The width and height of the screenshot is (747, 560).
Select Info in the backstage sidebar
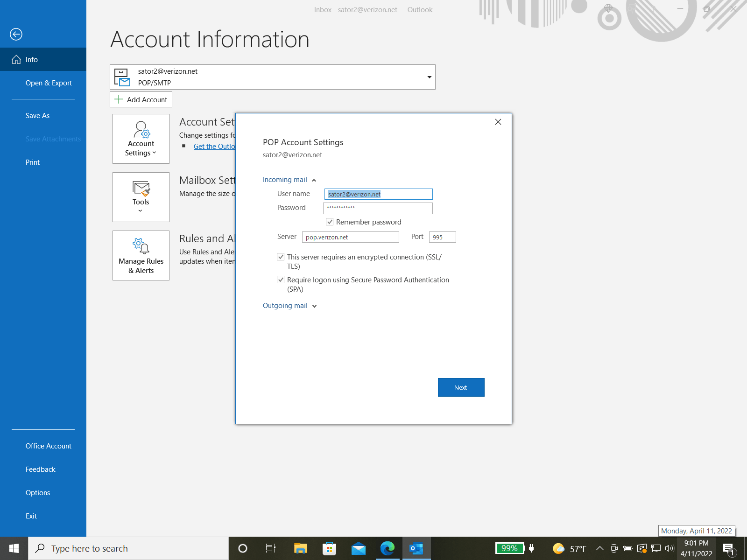tap(43, 59)
